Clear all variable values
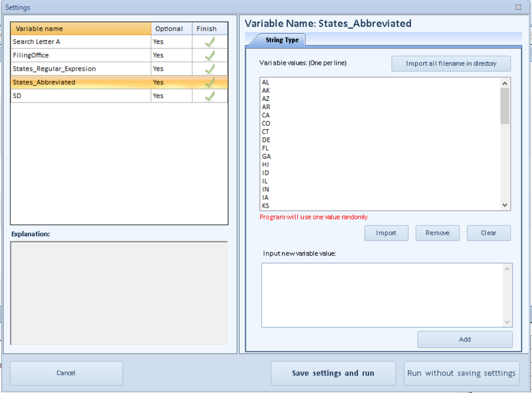The width and height of the screenshot is (532, 393). point(488,233)
